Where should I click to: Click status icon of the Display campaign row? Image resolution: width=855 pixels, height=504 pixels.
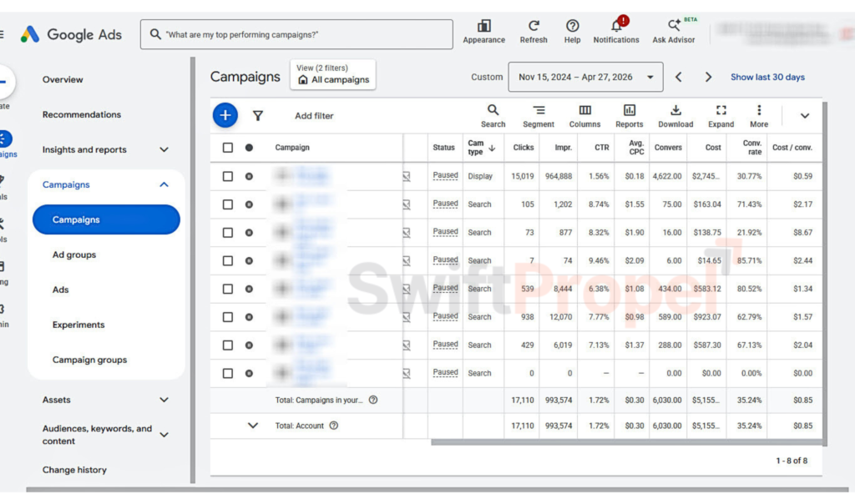(249, 177)
